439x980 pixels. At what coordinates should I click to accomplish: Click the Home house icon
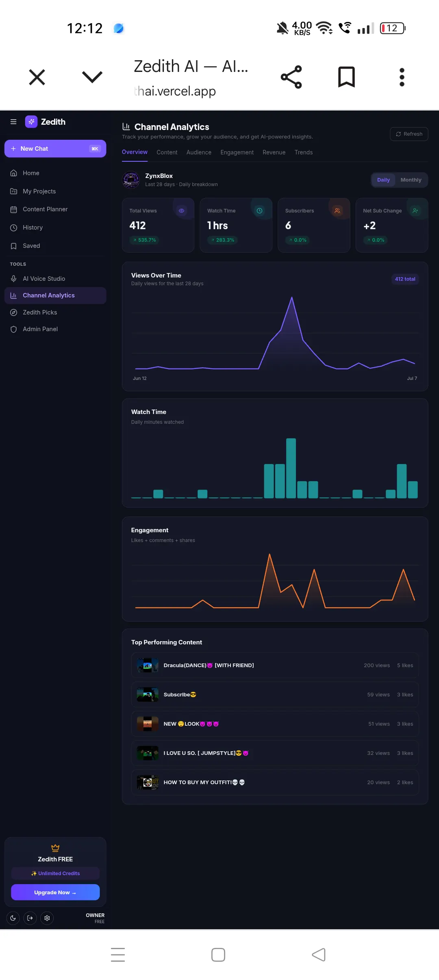[13, 173]
